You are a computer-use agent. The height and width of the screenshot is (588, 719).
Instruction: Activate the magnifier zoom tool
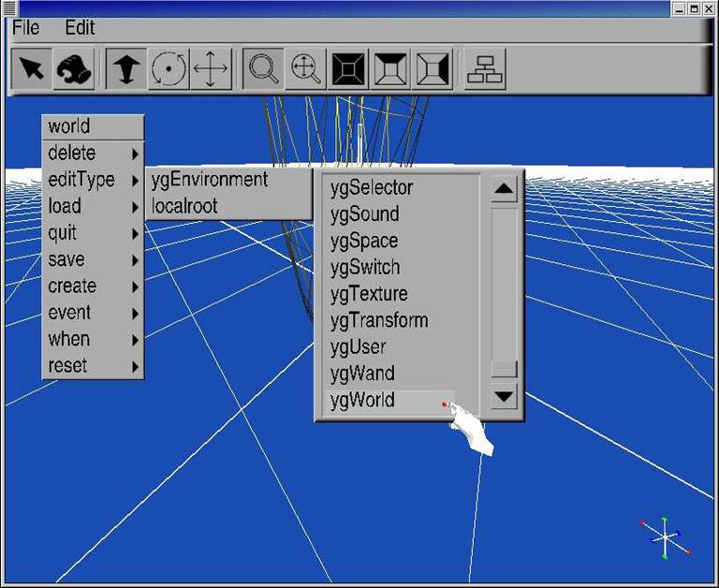263,68
